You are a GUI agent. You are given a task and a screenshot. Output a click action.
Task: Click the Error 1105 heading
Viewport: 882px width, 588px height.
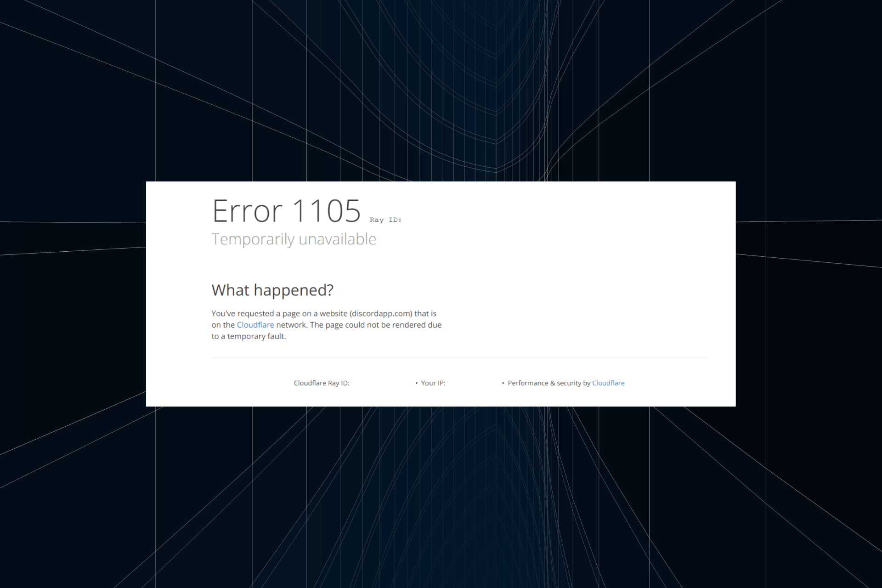[x=286, y=211]
